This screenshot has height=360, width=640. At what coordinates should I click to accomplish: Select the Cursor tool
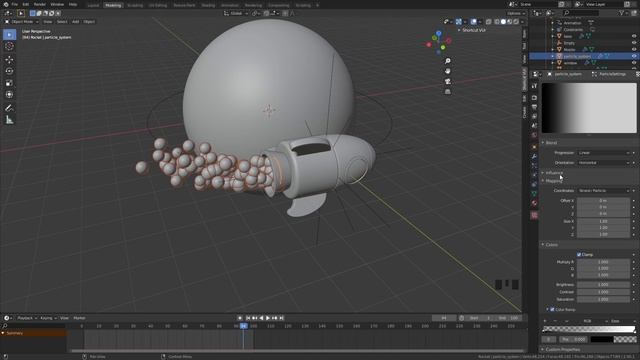click(9, 47)
